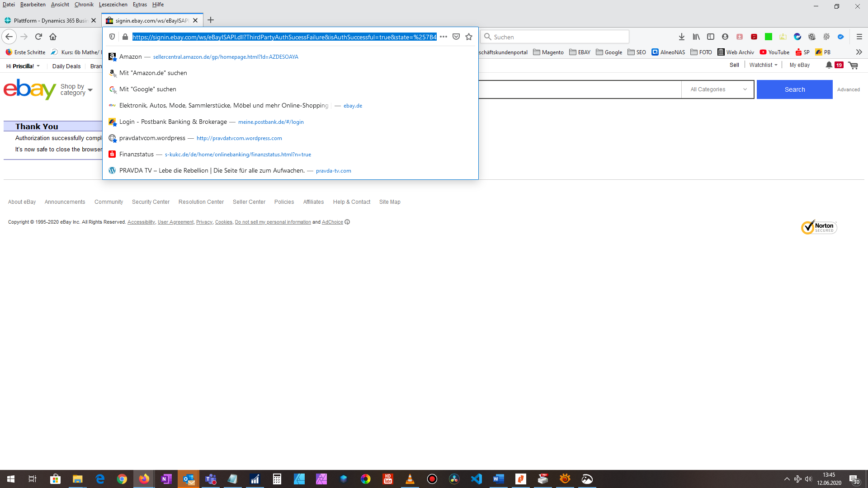
Task: Launch Microsoft Store from taskbar
Action: pyautogui.click(x=55, y=479)
